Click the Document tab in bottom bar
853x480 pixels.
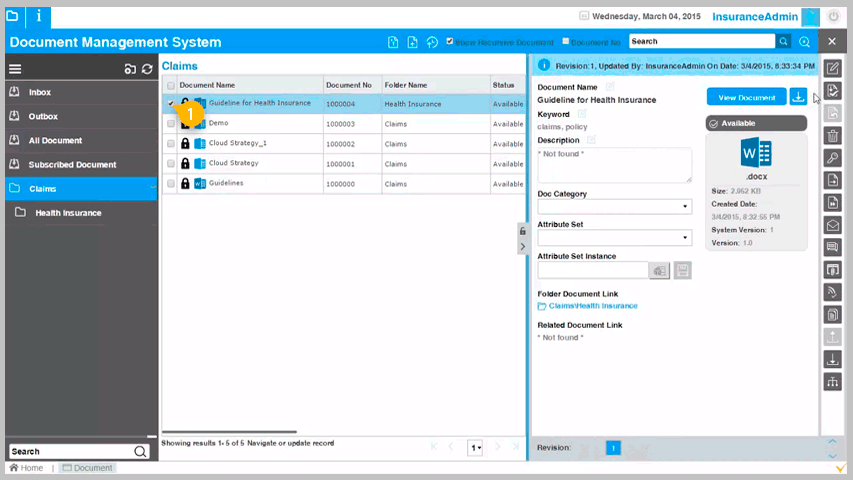87,467
